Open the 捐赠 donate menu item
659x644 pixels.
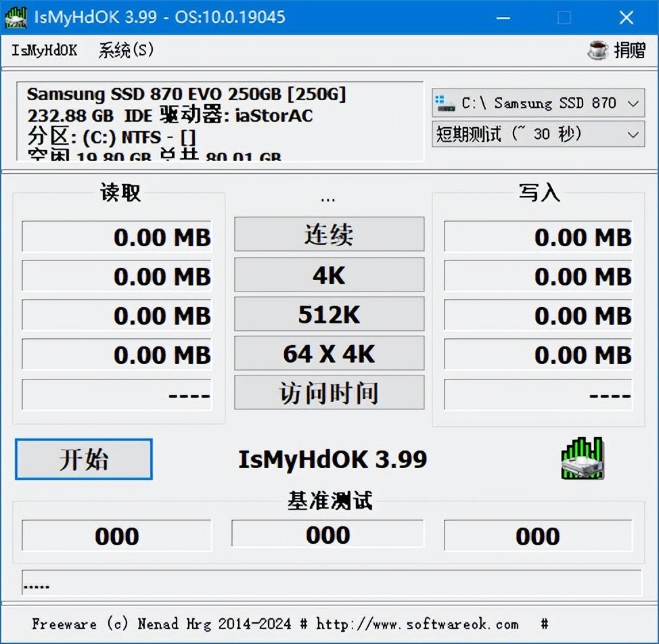click(629, 51)
